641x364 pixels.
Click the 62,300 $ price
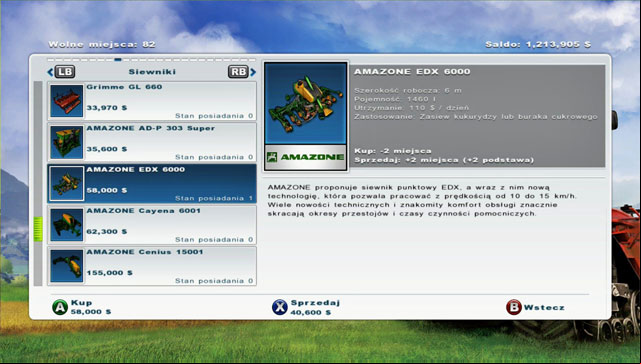107,232
